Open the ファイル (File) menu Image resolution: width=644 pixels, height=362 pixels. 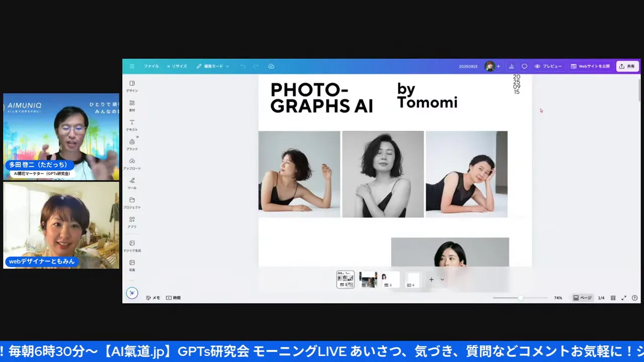(151, 66)
